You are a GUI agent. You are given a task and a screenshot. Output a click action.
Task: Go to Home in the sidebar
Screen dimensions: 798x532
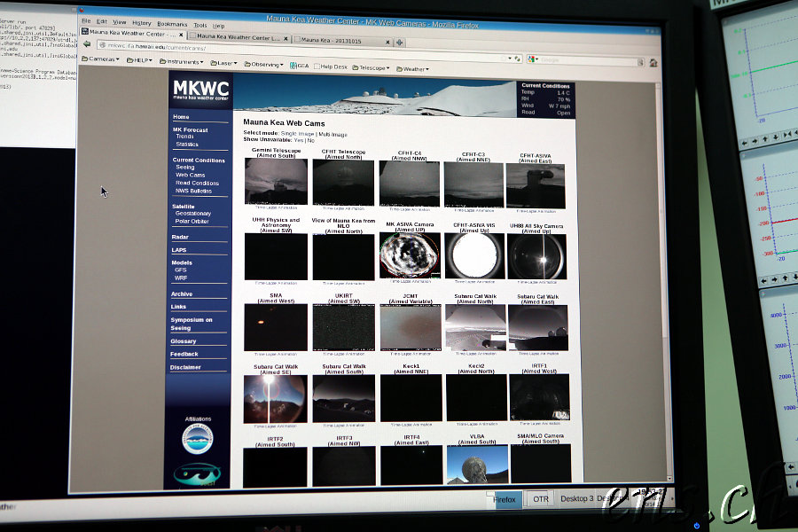pyautogui.click(x=181, y=116)
